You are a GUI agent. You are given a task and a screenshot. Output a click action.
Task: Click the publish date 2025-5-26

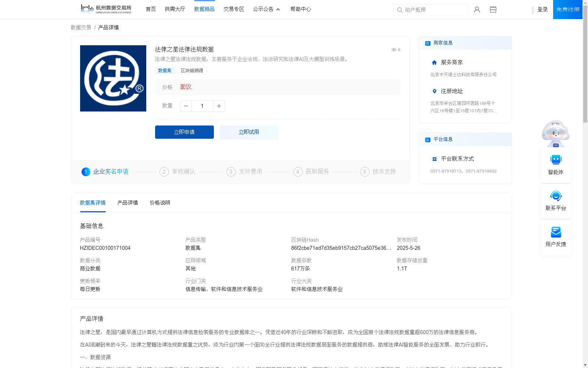coord(408,248)
